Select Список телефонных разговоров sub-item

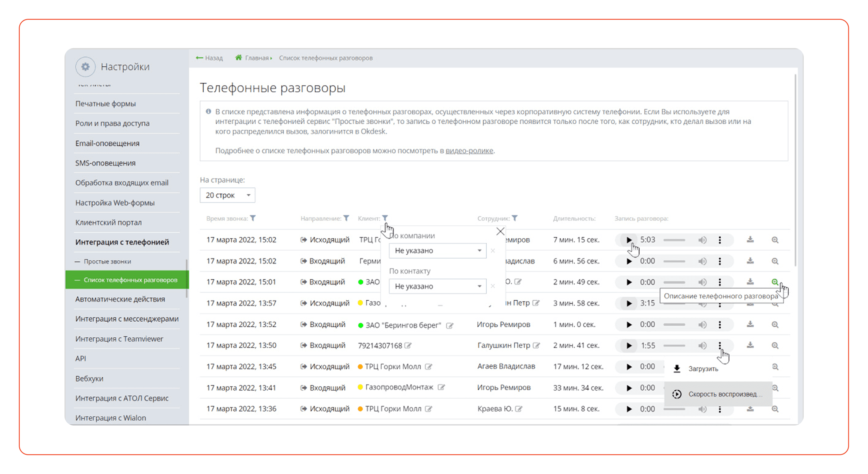coord(127,280)
